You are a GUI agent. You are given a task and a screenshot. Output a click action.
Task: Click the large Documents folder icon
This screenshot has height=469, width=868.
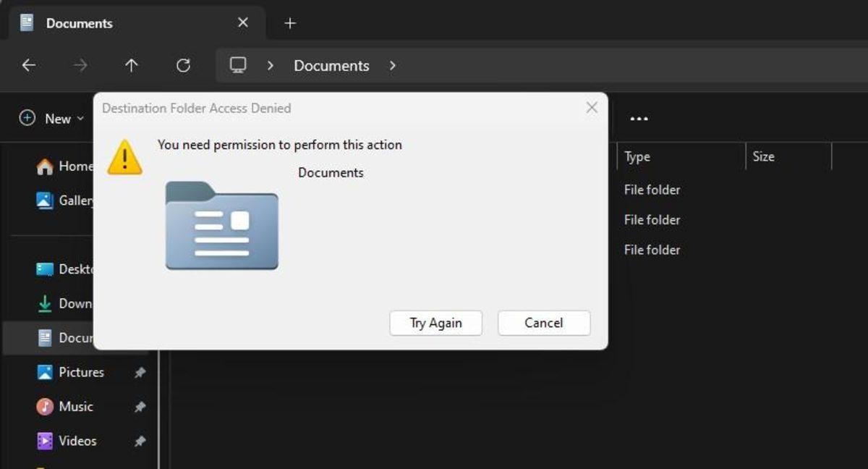pyautogui.click(x=221, y=227)
